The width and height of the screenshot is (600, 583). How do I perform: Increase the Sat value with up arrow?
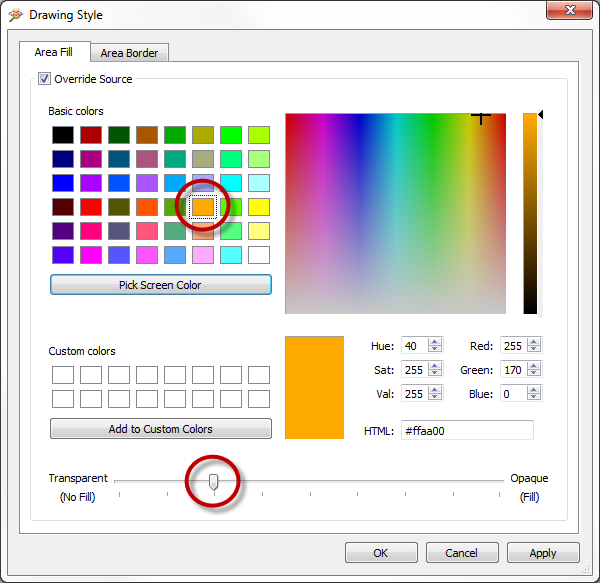pyautogui.click(x=434, y=366)
